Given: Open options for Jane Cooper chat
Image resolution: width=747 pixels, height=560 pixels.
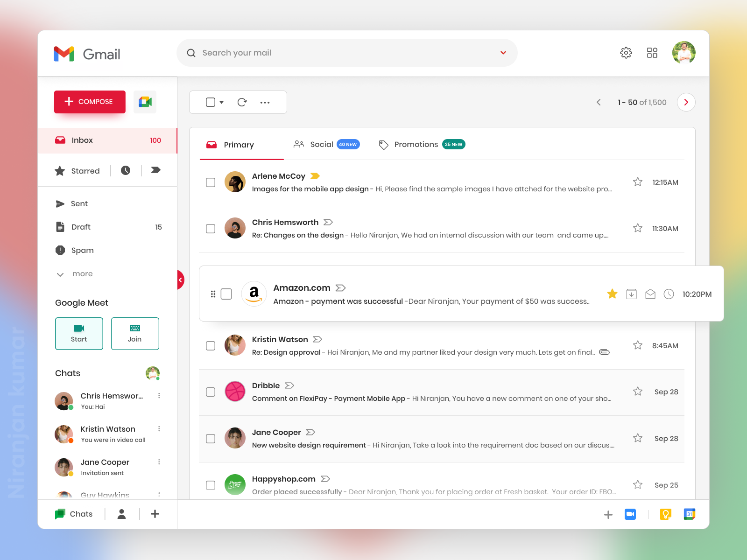Looking at the screenshot, I should (159, 462).
